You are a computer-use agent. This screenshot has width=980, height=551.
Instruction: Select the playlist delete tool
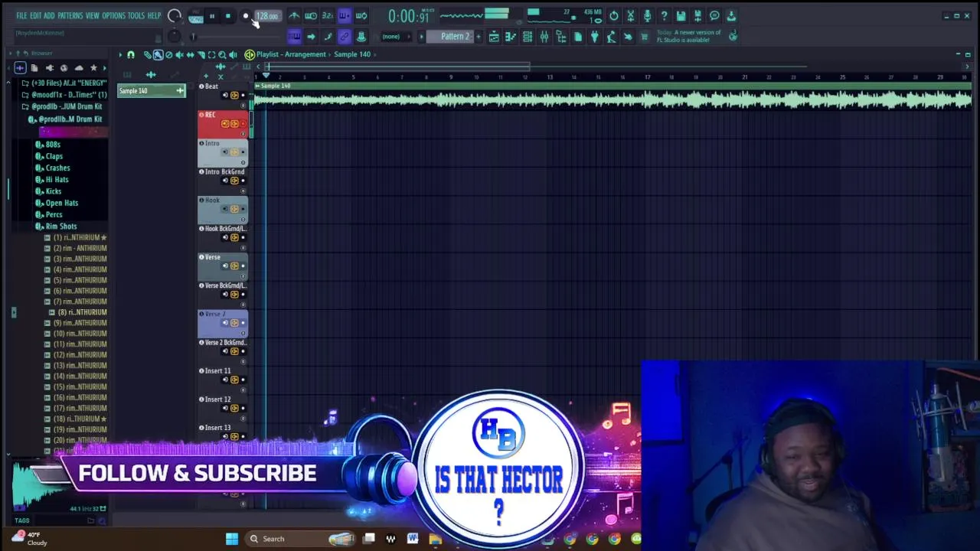tap(168, 54)
